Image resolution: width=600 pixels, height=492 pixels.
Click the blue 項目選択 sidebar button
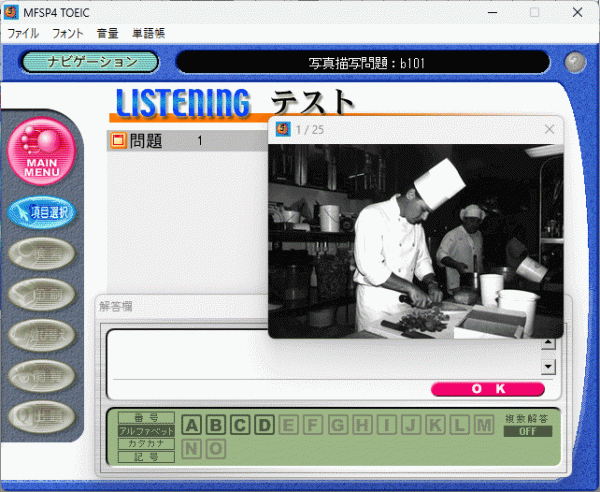pyautogui.click(x=41, y=212)
